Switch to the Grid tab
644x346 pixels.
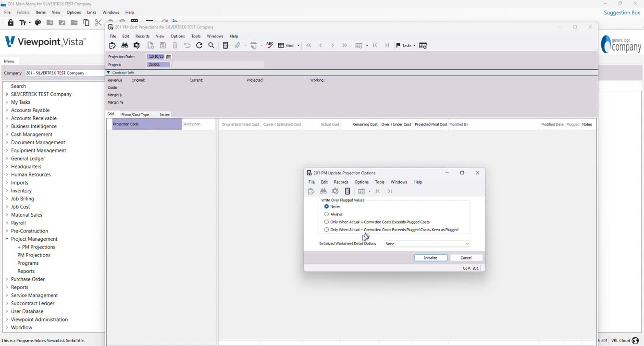111,114
